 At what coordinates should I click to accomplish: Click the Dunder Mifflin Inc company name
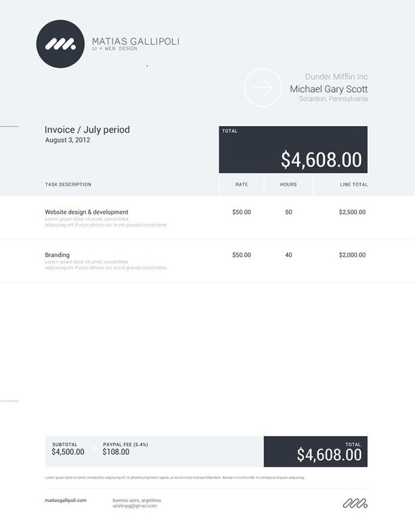336,77
